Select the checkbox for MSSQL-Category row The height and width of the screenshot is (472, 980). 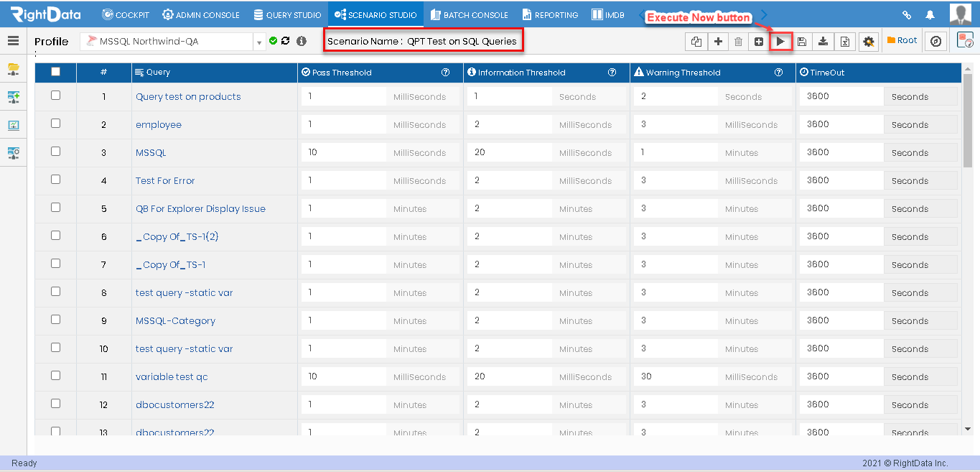(56, 320)
